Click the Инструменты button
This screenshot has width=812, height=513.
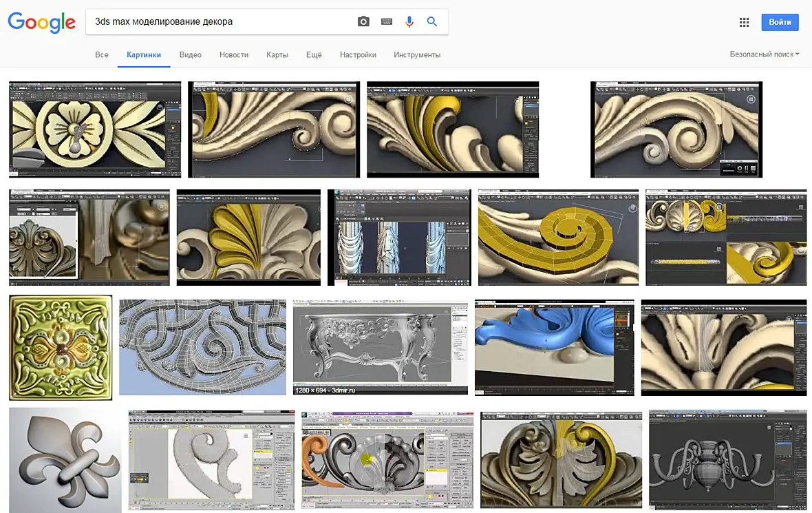click(417, 55)
